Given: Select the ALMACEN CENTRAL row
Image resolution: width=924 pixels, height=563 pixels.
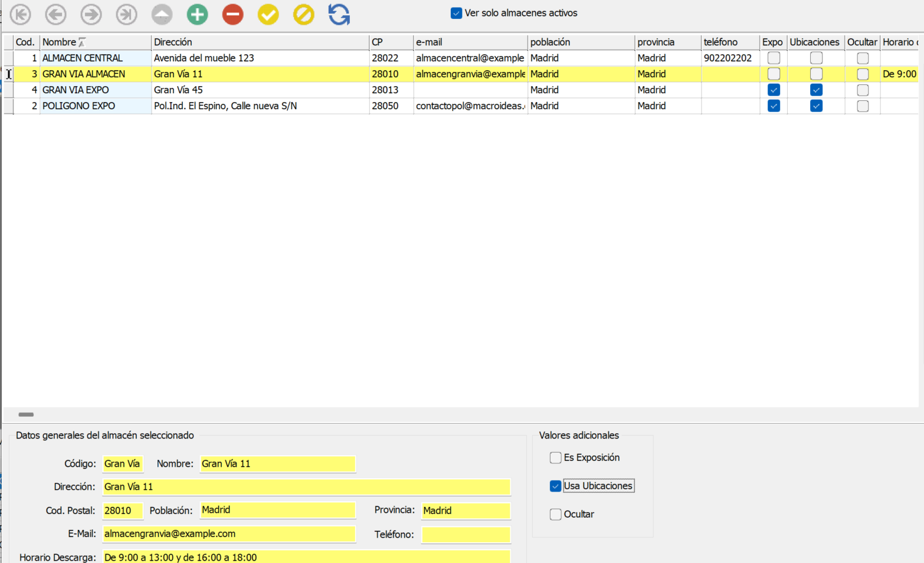Looking at the screenshot, I should tap(460, 58).
